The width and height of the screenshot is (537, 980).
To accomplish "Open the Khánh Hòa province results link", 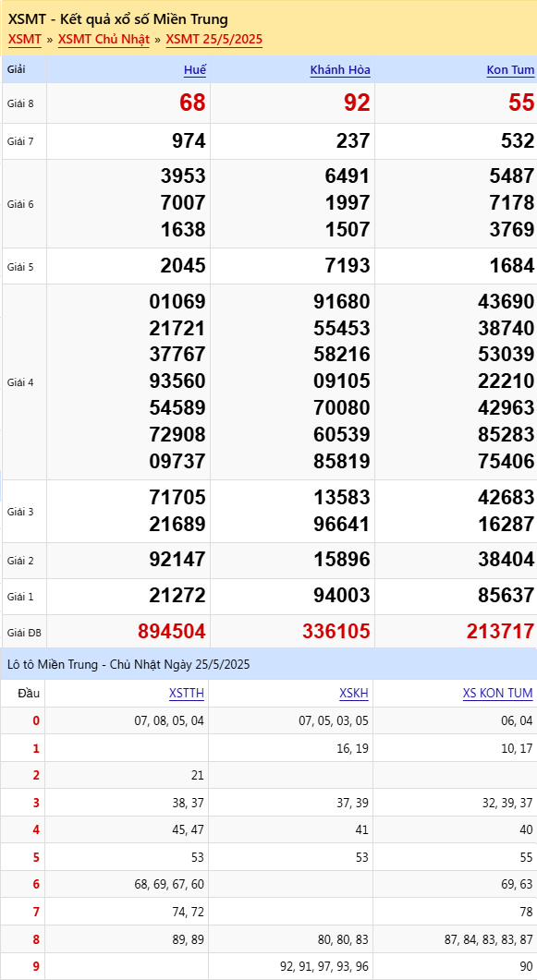I will coord(341,70).
